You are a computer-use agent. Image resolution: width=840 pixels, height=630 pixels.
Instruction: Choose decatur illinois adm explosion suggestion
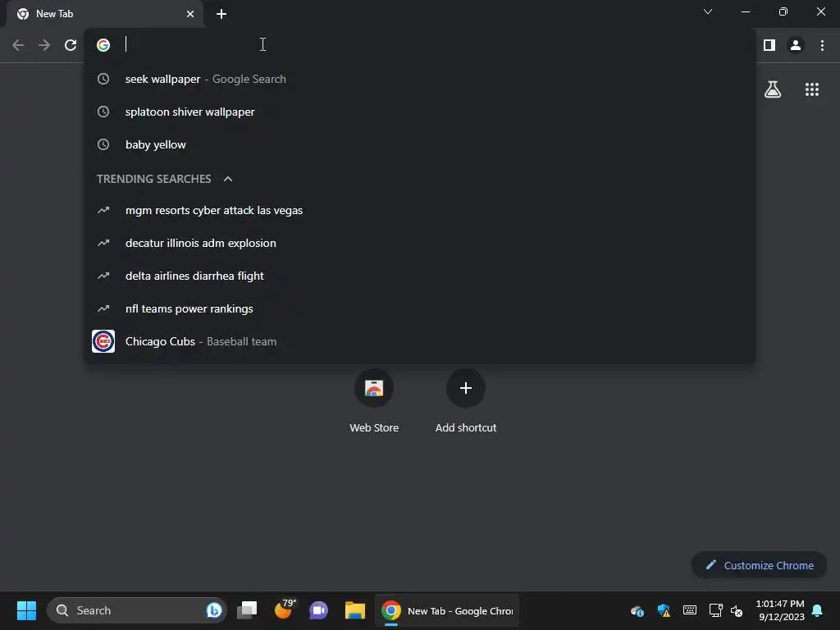[420, 243]
